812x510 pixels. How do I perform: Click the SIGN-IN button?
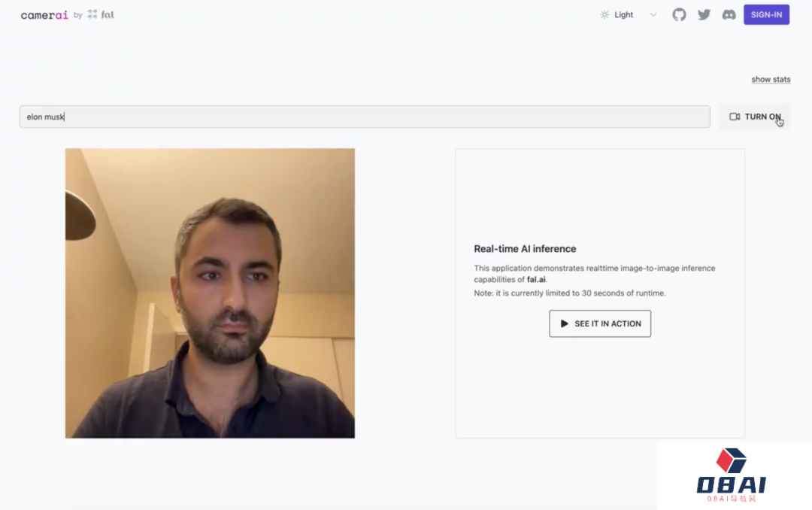pyautogui.click(x=766, y=14)
